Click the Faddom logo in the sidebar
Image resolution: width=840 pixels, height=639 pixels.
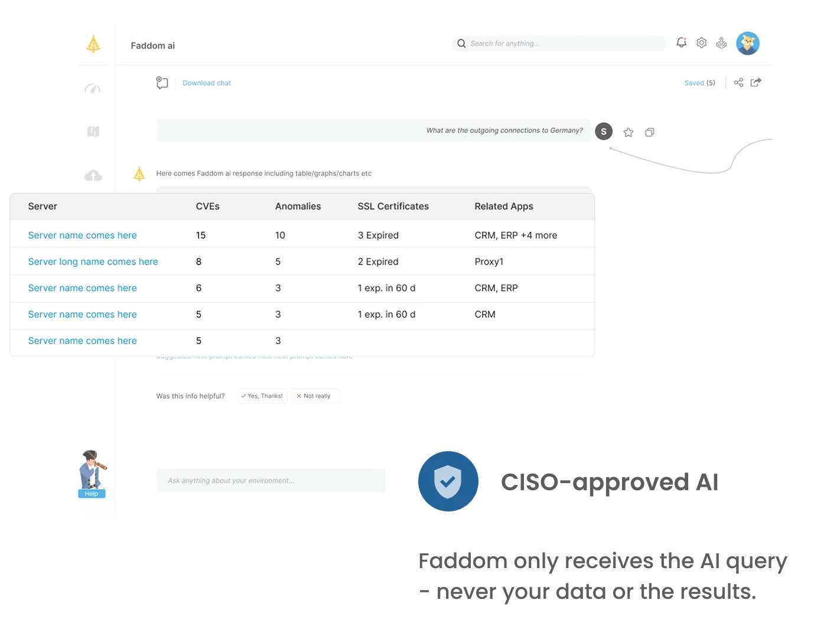[x=93, y=44]
